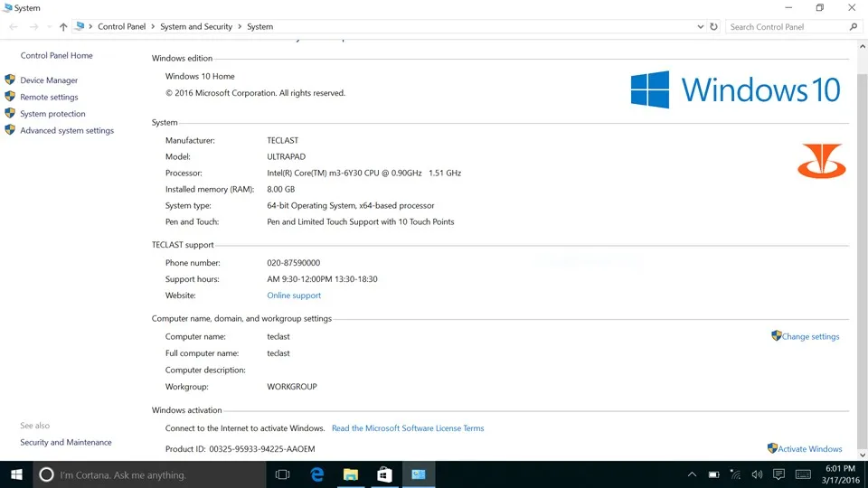
Task: Open Device Manager from the sidebar
Action: pos(49,80)
